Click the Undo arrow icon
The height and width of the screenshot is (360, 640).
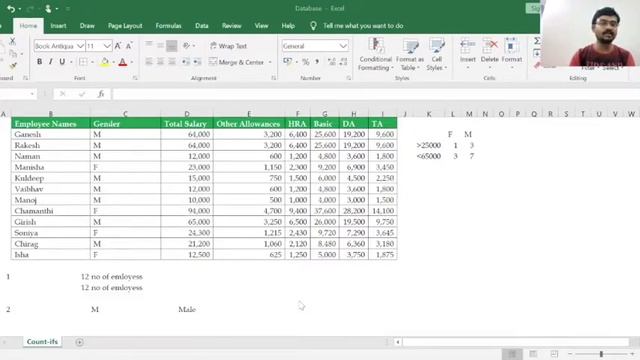click(x=11, y=9)
